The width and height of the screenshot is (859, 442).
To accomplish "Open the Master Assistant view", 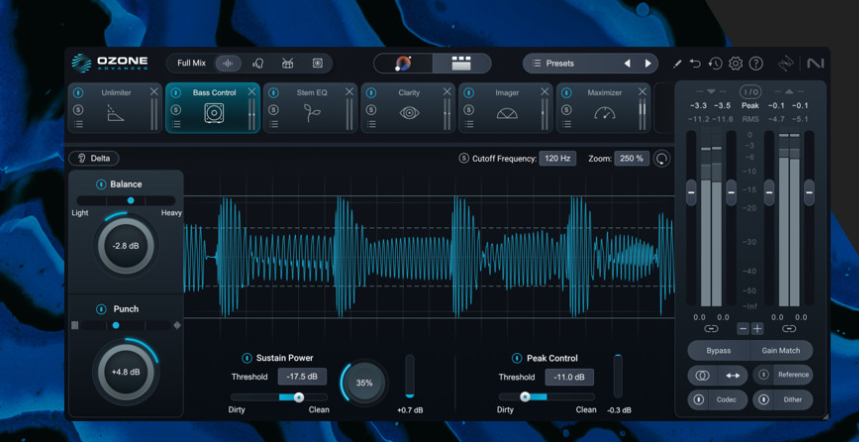I will [404, 64].
